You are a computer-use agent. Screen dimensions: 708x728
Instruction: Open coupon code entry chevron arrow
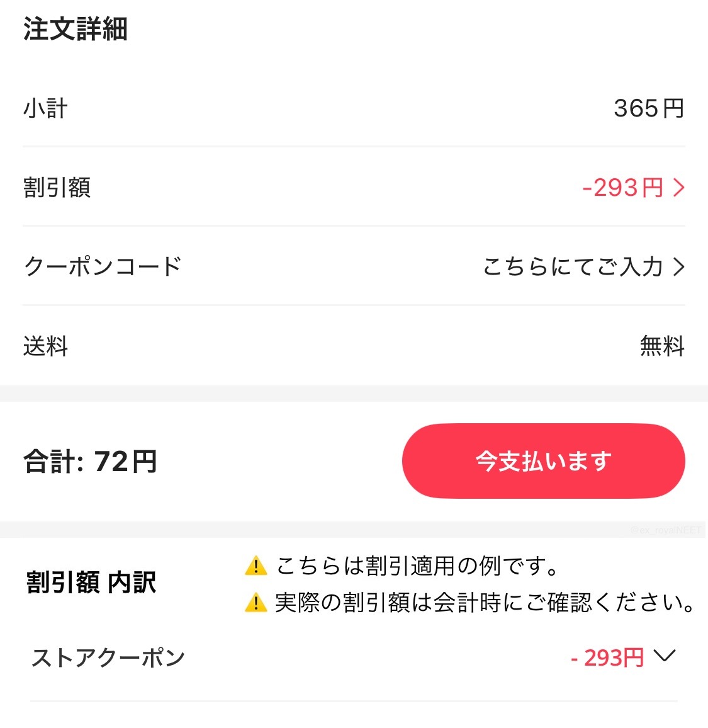pos(679,267)
